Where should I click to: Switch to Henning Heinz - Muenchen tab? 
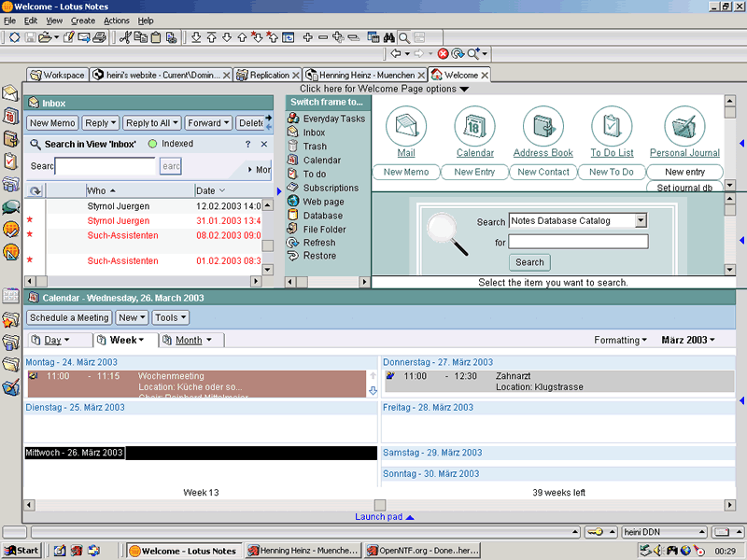coord(365,75)
